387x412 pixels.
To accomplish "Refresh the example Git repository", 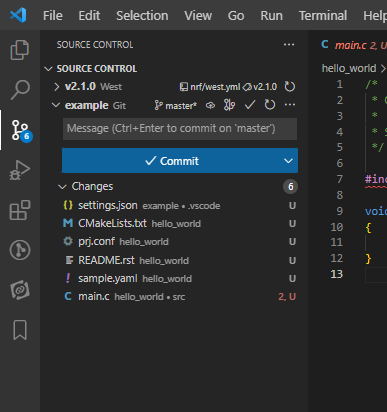I will click(x=270, y=105).
